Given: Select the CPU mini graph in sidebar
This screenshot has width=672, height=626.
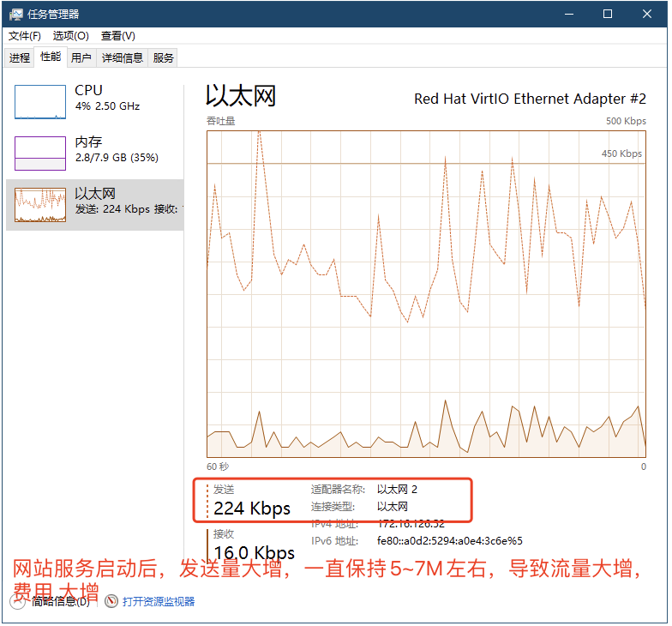Looking at the screenshot, I should 40,102.
